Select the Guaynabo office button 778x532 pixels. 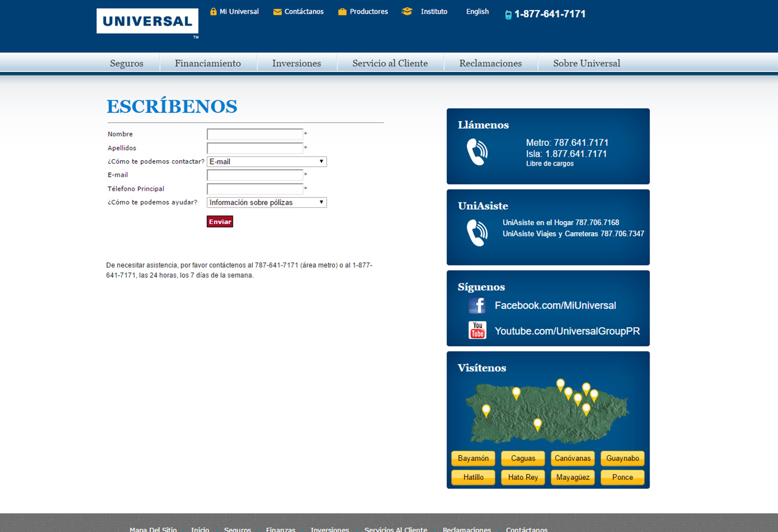pyautogui.click(x=622, y=458)
